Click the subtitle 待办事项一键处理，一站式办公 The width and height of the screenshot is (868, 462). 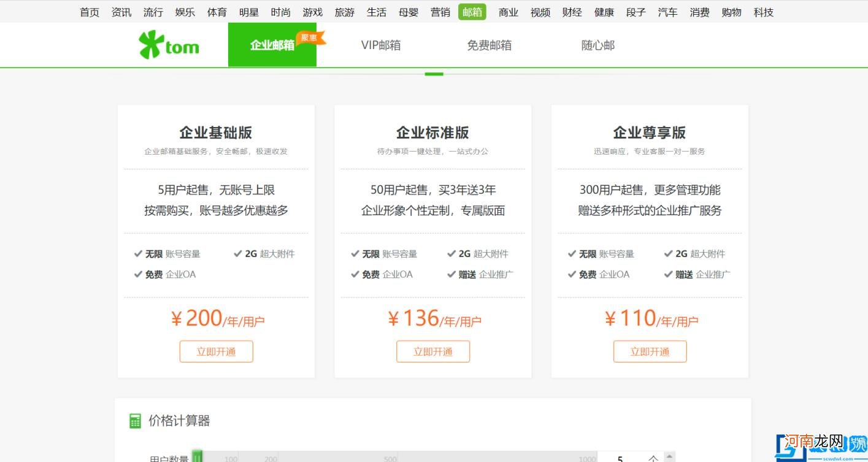[x=433, y=151]
